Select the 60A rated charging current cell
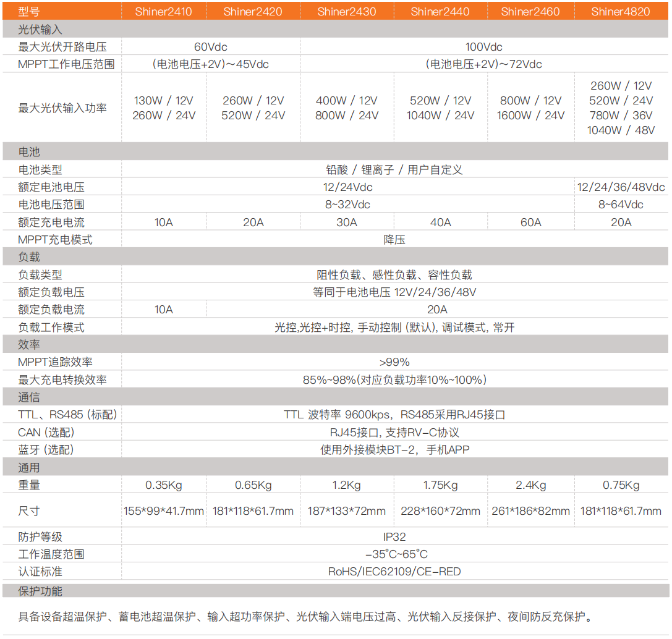This screenshot has height=639, width=672. (530, 222)
